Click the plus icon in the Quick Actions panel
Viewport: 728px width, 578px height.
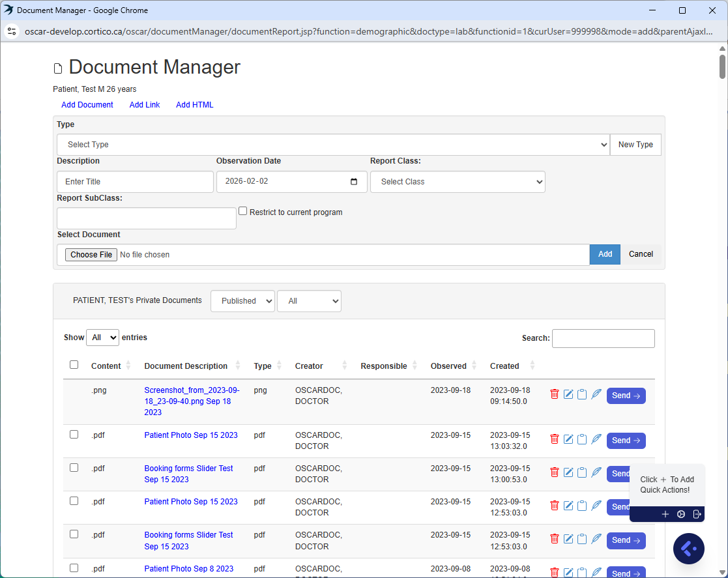pos(665,514)
